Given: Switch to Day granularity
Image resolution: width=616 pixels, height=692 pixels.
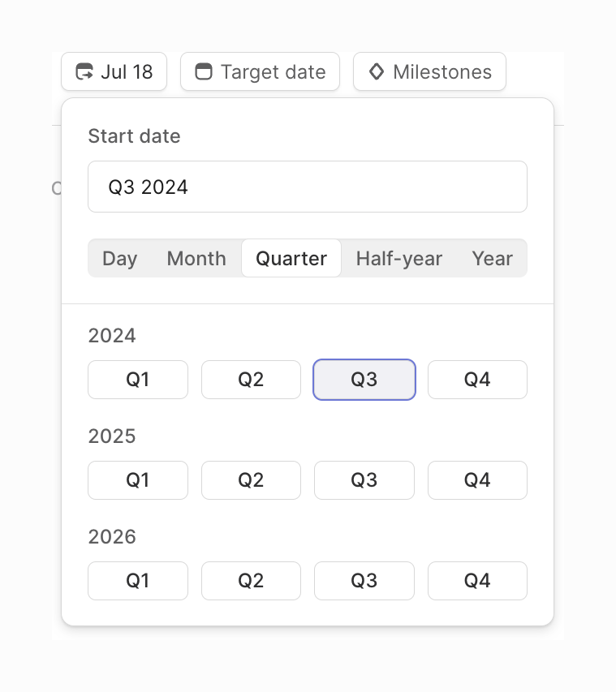Looking at the screenshot, I should [119, 258].
